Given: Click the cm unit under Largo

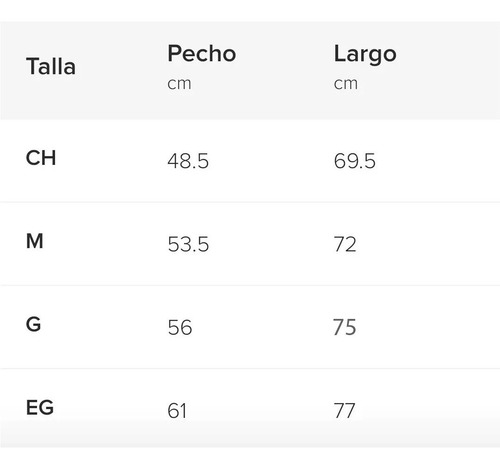Looking at the screenshot, I should click(x=346, y=84).
